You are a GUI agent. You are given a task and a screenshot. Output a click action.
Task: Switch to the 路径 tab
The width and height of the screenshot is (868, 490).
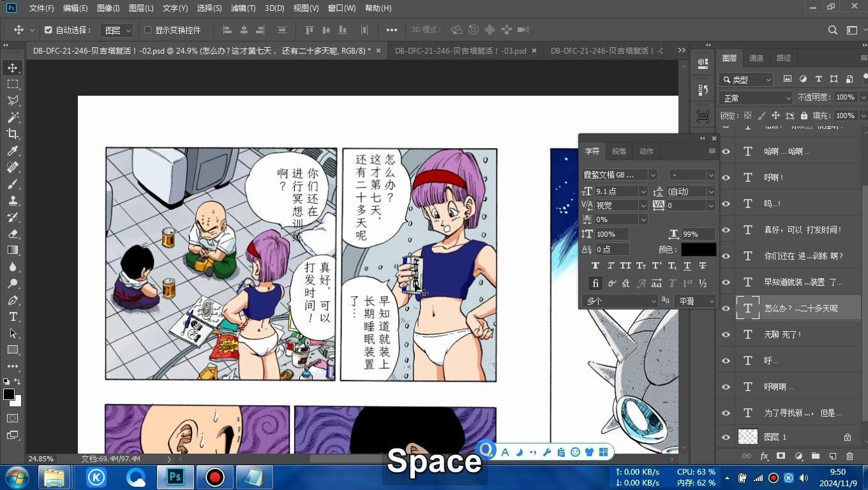pyautogui.click(x=784, y=58)
